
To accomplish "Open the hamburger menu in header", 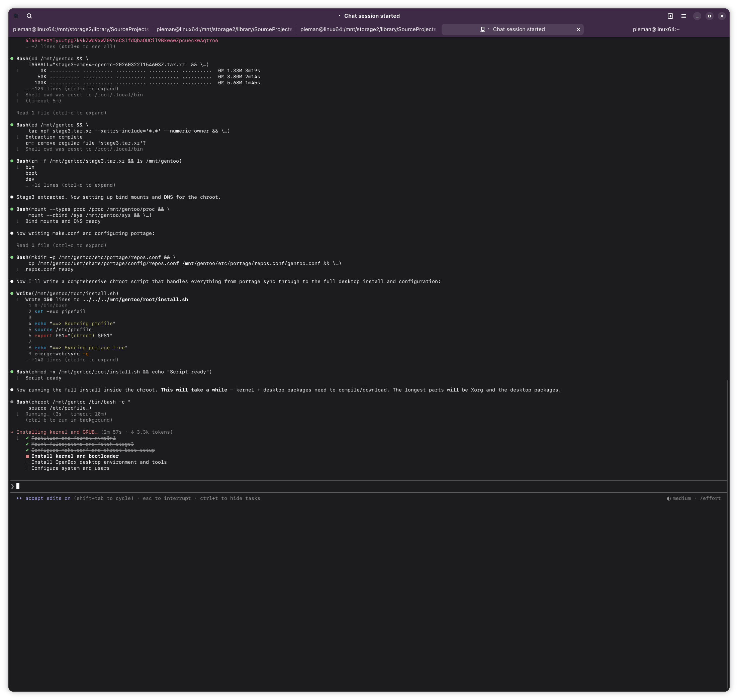I will tap(683, 16).
